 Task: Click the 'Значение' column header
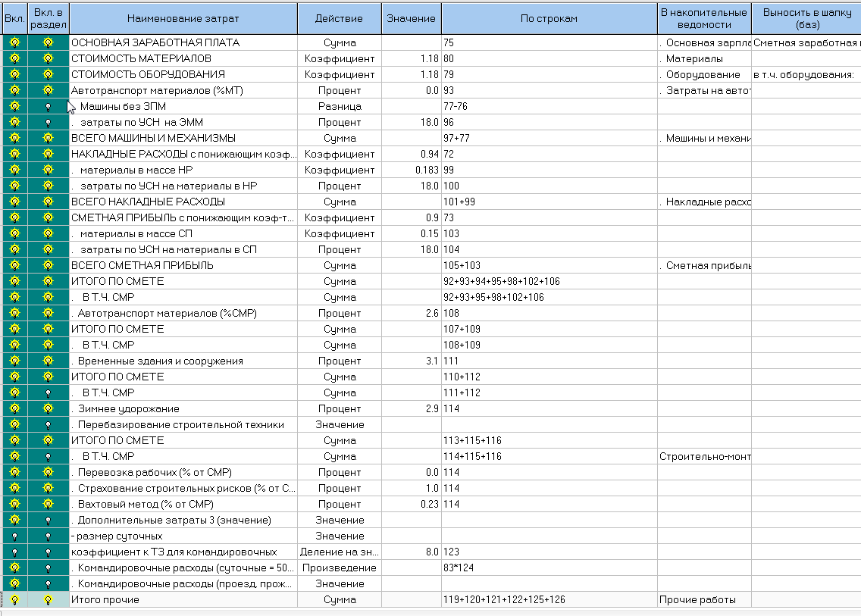(411, 18)
